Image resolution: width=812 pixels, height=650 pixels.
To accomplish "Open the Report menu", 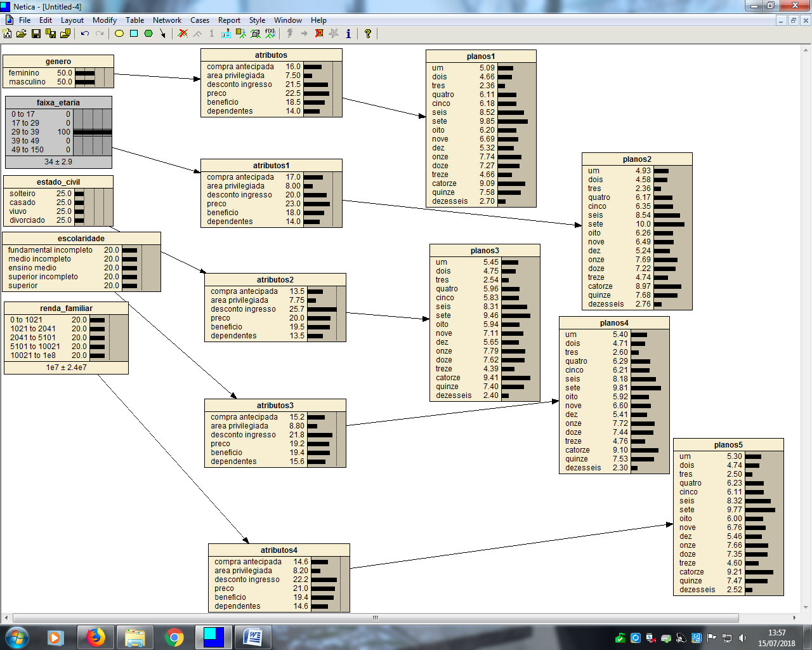I will [x=229, y=20].
